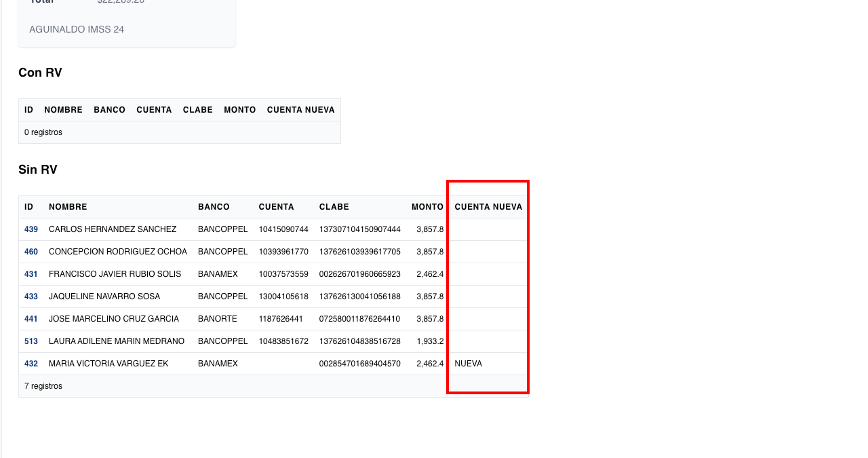
Task: Select the NUEVA cell for Maria Victoria
Action: [469, 364]
